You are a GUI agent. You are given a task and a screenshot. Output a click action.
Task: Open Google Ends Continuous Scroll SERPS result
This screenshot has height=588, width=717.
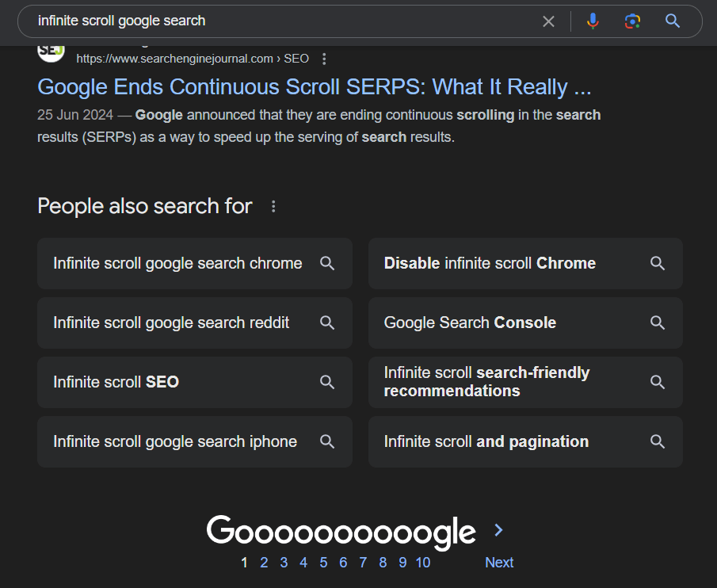(314, 86)
